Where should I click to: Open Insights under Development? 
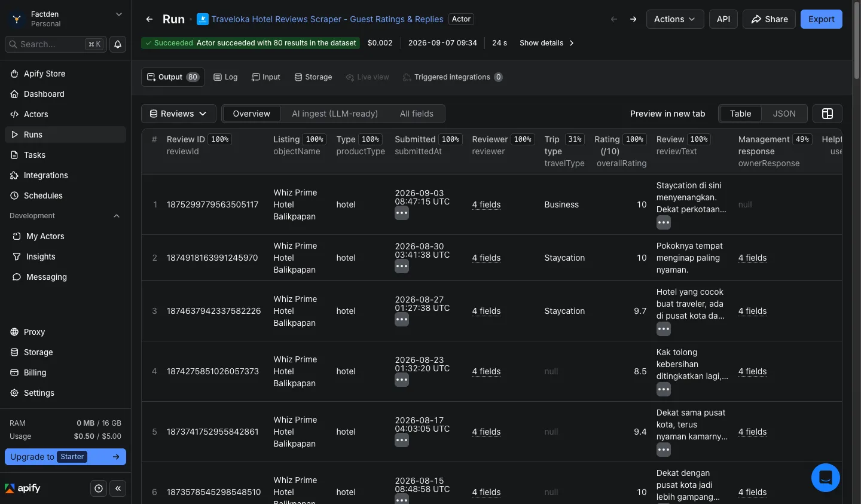pos(65,256)
